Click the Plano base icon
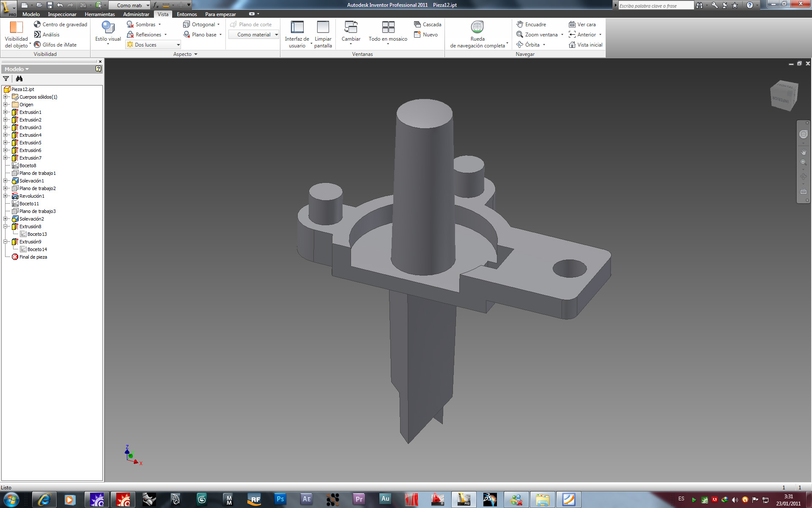 tap(187, 35)
